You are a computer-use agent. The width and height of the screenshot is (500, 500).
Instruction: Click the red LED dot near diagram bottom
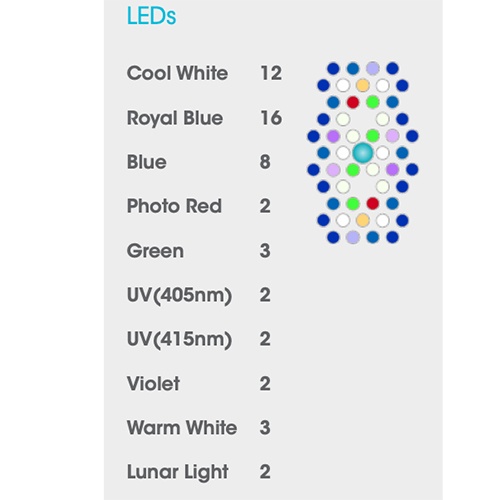373,203
